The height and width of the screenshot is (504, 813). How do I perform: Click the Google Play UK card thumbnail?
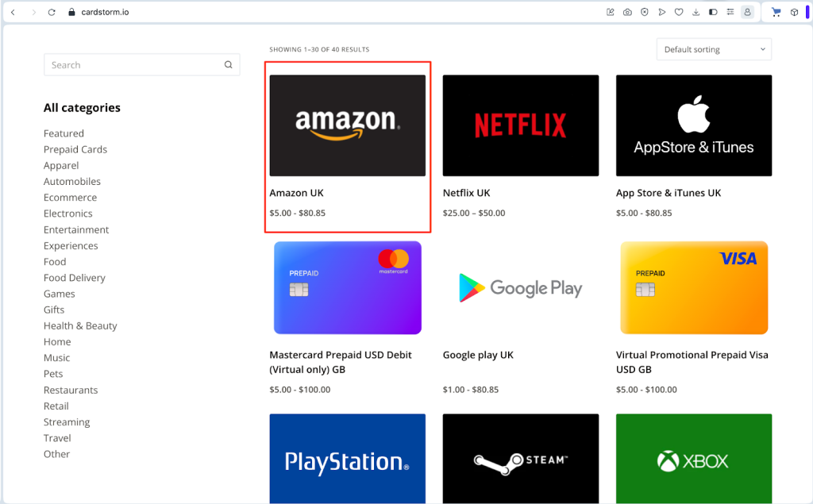click(520, 287)
